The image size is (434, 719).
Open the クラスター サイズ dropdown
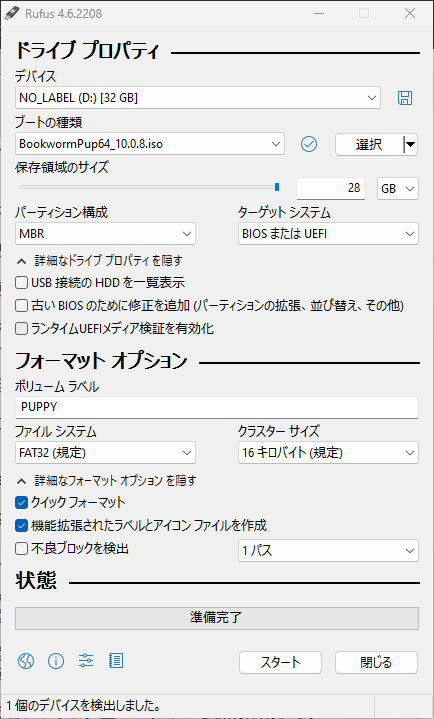pos(328,453)
